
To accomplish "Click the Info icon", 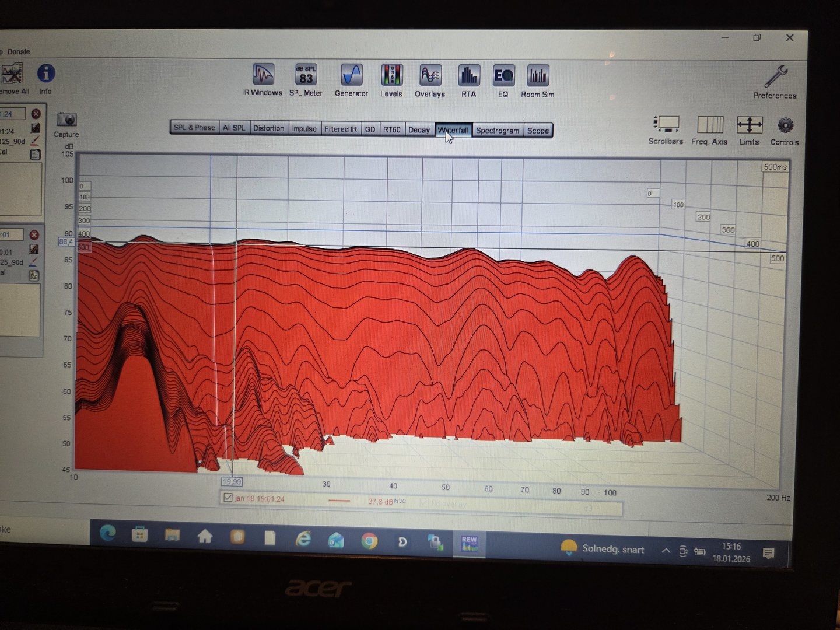I will pyautogui.click(x=46, y=79).
